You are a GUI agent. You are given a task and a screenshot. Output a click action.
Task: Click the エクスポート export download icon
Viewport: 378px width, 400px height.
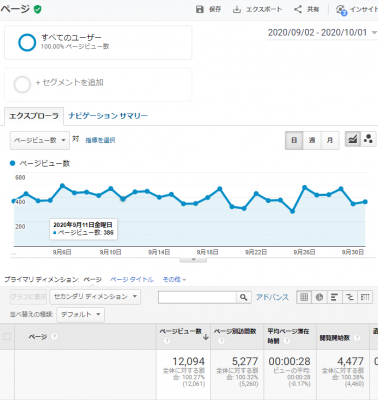point(237,9)
